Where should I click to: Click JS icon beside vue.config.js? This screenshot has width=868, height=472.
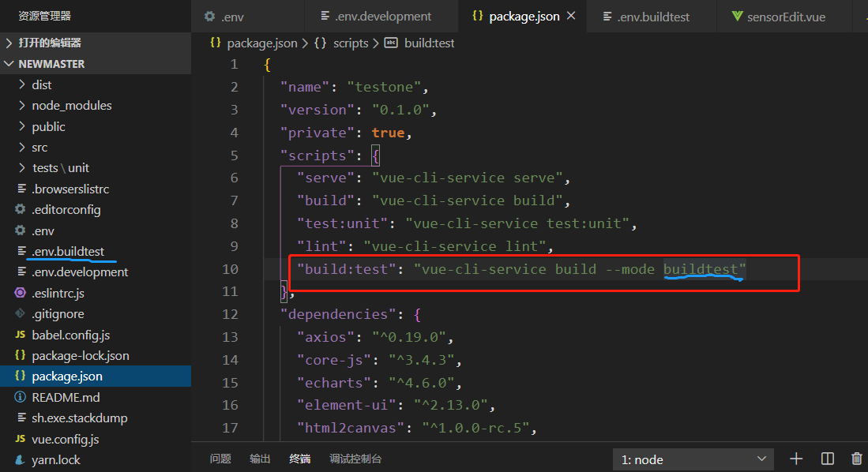tap(21, 439)
